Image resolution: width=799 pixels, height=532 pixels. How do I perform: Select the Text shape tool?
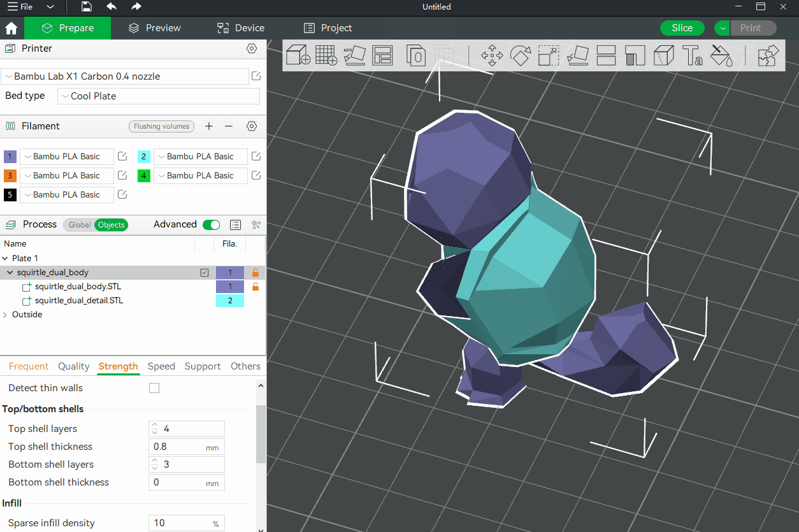[692, 55]
